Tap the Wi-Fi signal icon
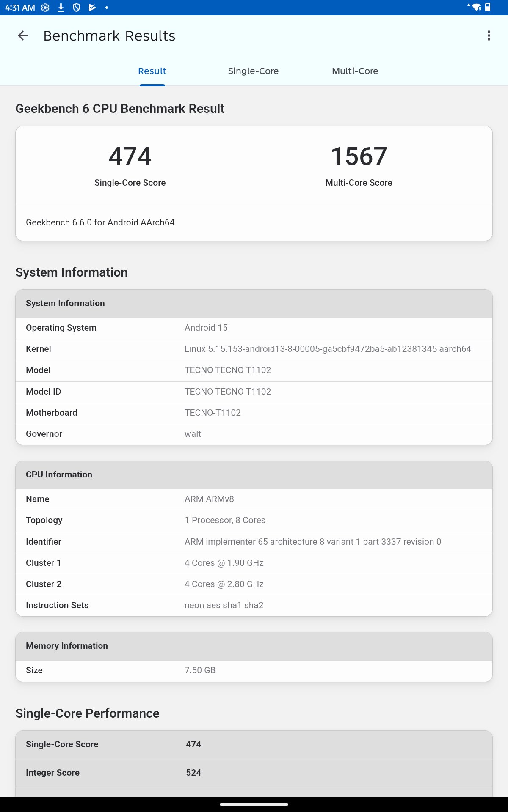Image resolution: width=508 pixels, height=812 pixels. pyautogui.click(x=476, y=8)
